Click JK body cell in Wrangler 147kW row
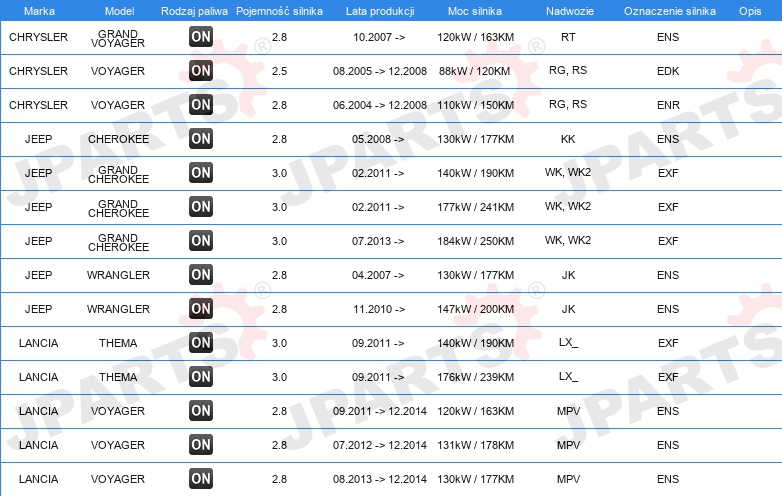 pos(569,309)
